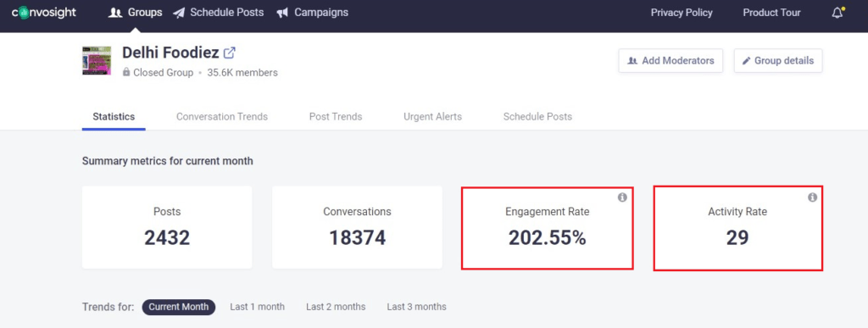Viewport: 868px width, 328px height.
Task: Click the Delhi Foodiez group title
Action: (170, 53)
